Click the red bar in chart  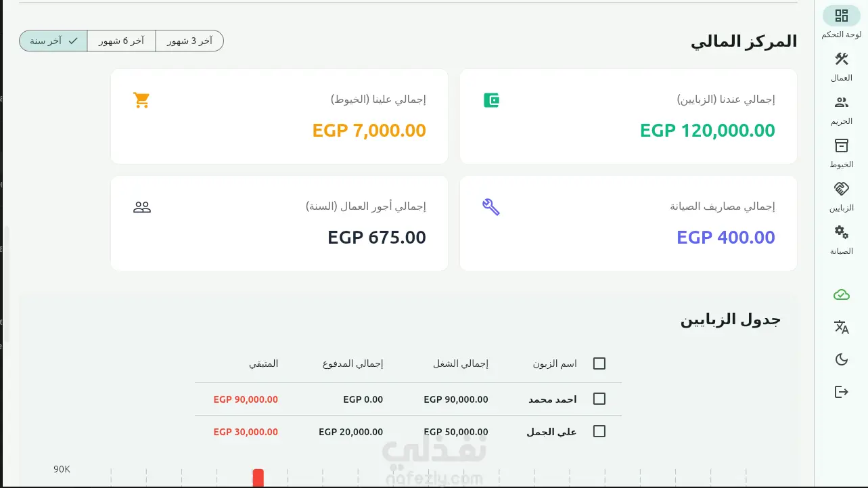(258, 478)
